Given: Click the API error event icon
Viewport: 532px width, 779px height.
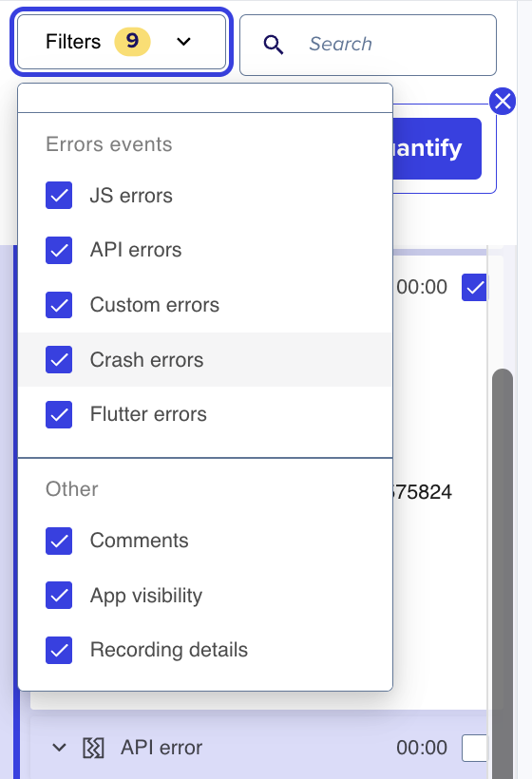Looking at the screenshot, I should pos(93,748).
